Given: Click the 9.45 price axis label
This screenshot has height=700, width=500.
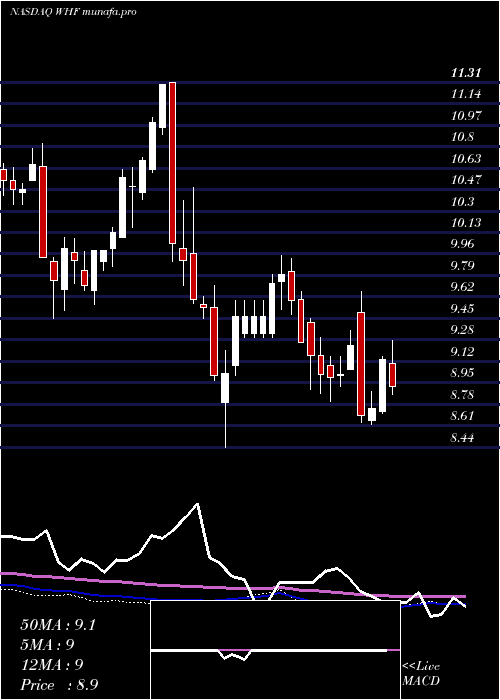Looking at the screenshot, I should pos(463,309).
